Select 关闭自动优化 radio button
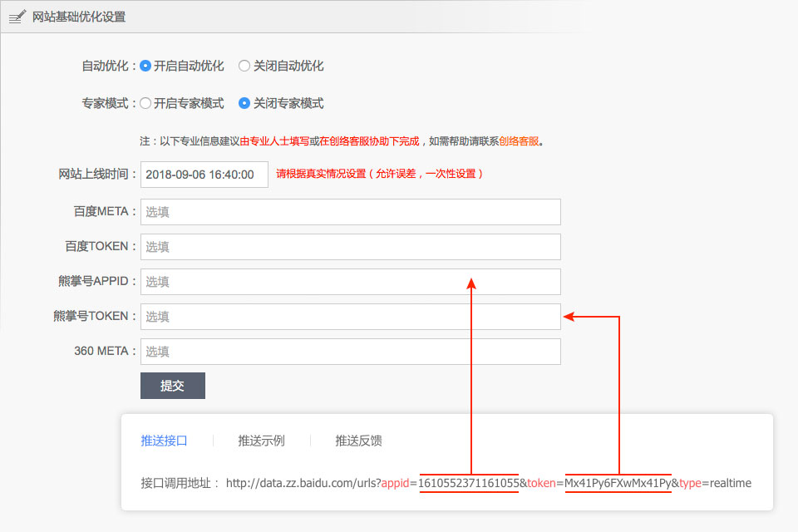 [244, 66]
